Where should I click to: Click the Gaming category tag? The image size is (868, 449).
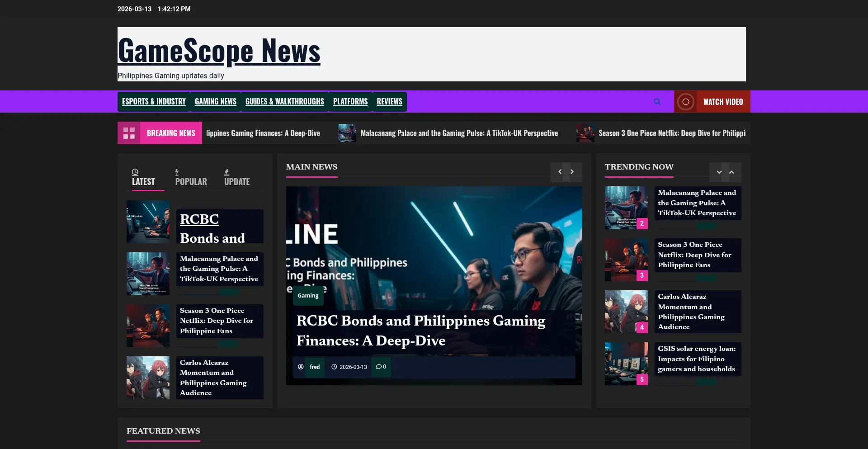tap(308, 296)
